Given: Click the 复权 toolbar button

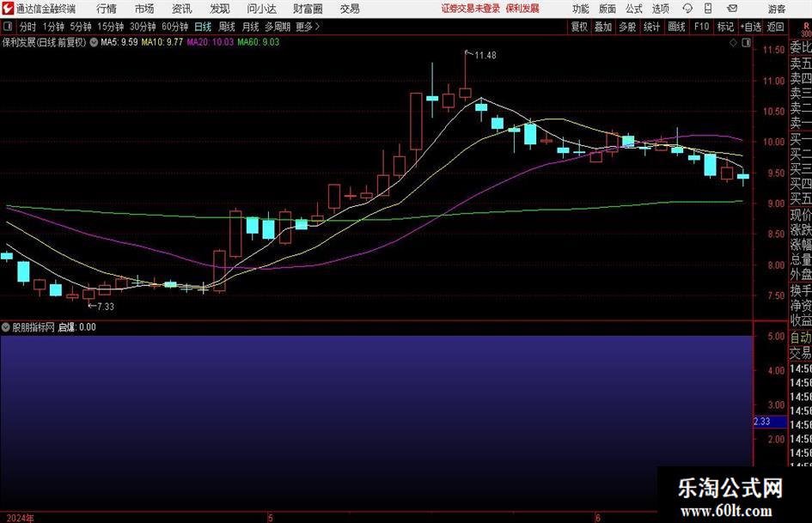Looking at the screenshot, I should [579, 27].
